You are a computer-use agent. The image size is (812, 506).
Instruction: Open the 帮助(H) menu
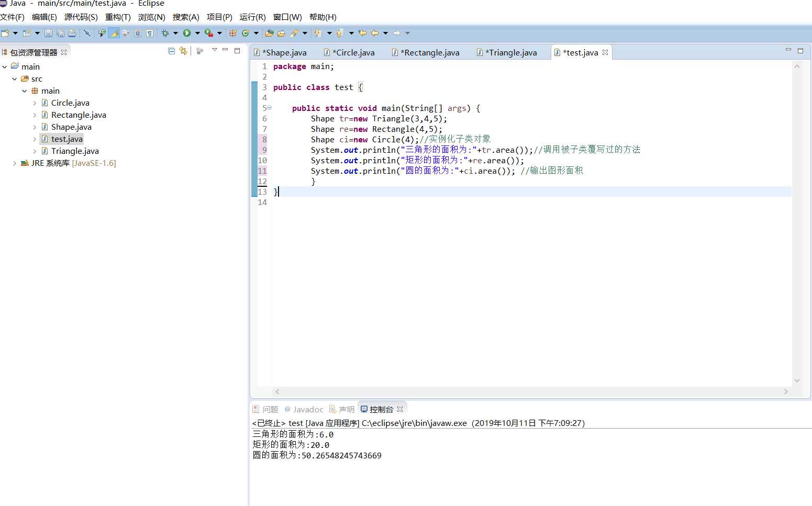click(323, 17)
